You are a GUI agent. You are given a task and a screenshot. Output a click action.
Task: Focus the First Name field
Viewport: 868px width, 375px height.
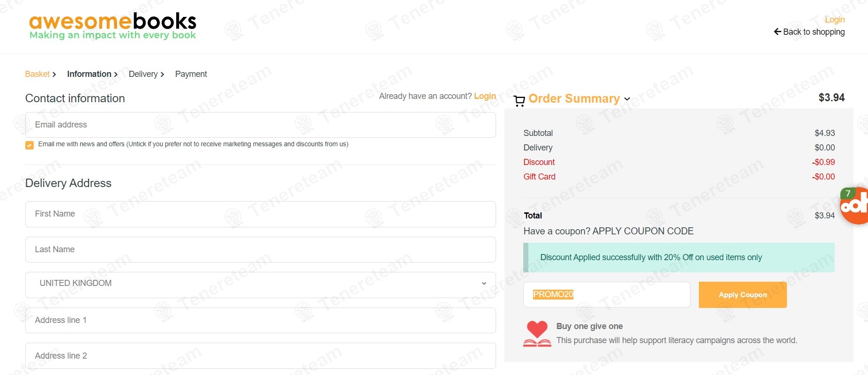click(260, 214)
